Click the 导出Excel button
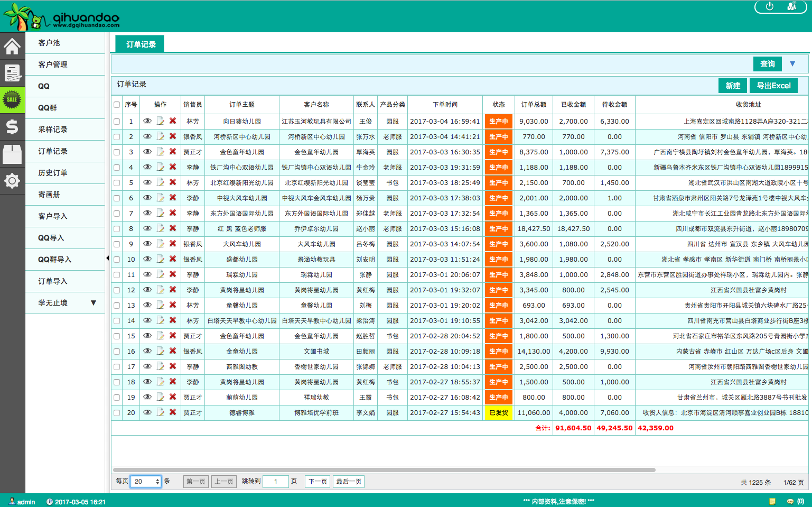 [773, 86]
